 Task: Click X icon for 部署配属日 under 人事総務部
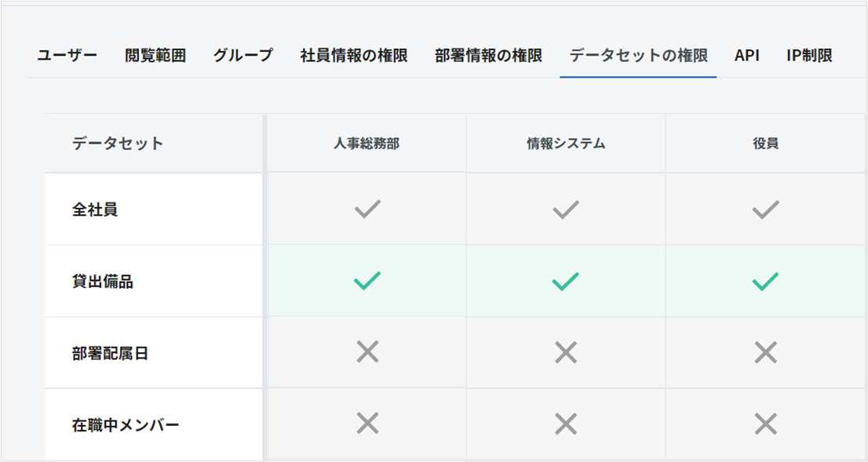click(367, 353)
